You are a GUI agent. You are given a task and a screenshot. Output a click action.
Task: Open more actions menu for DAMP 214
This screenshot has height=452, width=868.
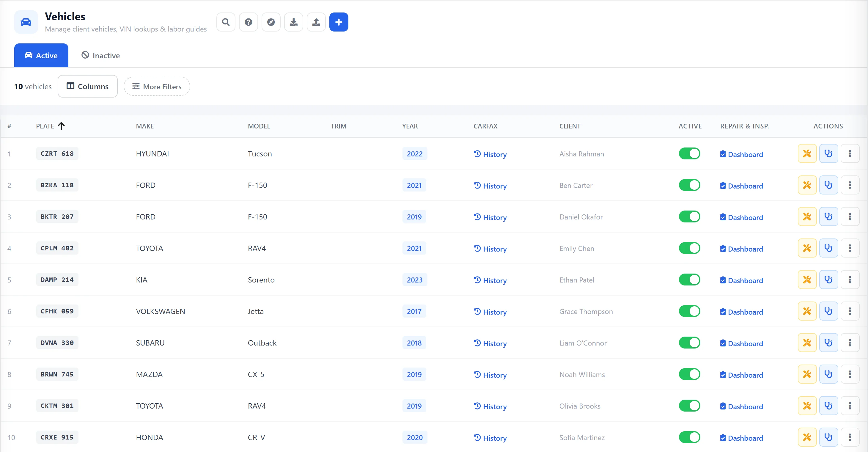point(850,280)
